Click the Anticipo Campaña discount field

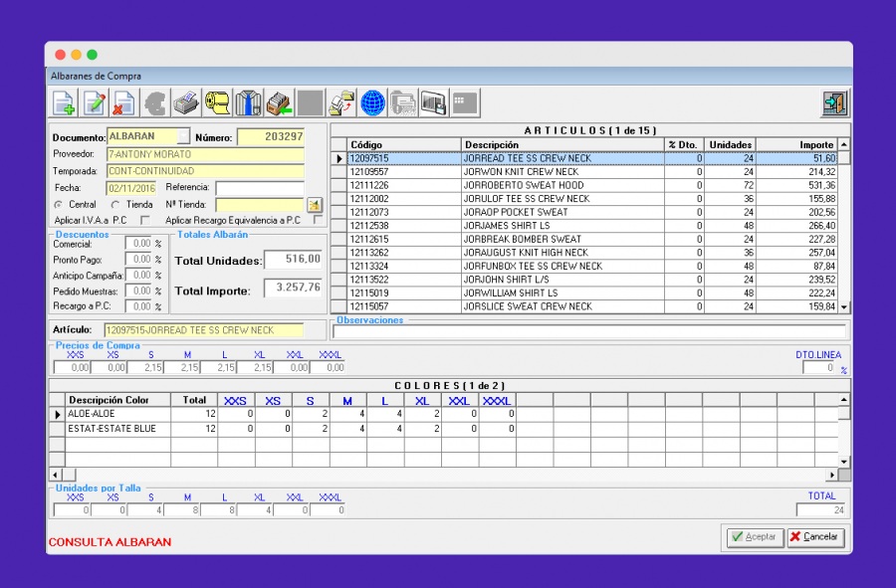click(138, 276)
